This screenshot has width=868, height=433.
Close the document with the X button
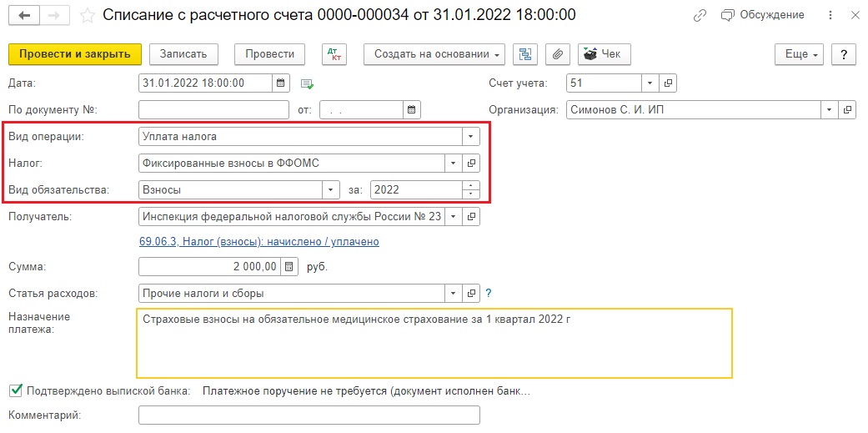[x=854, y=16]
